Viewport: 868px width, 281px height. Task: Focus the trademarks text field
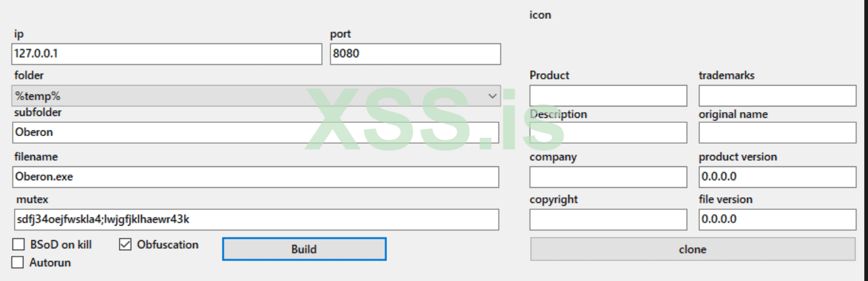pyautogui.click(x=777, y=96)
